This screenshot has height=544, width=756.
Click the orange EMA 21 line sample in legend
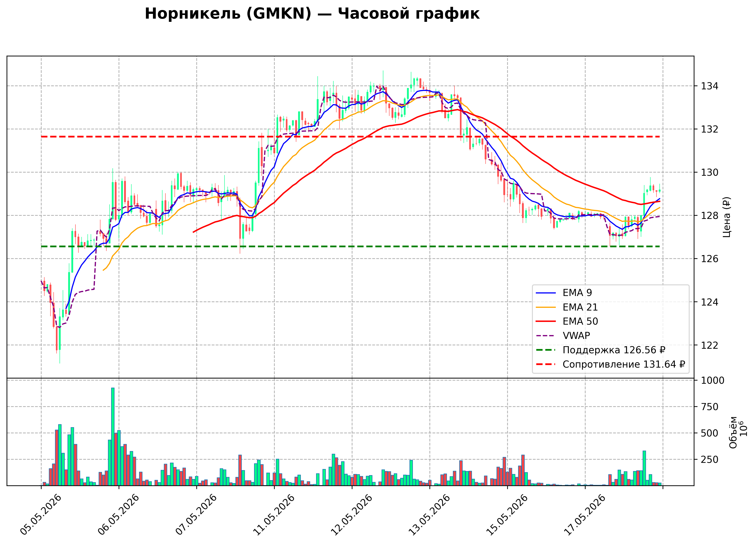(546, 308)
